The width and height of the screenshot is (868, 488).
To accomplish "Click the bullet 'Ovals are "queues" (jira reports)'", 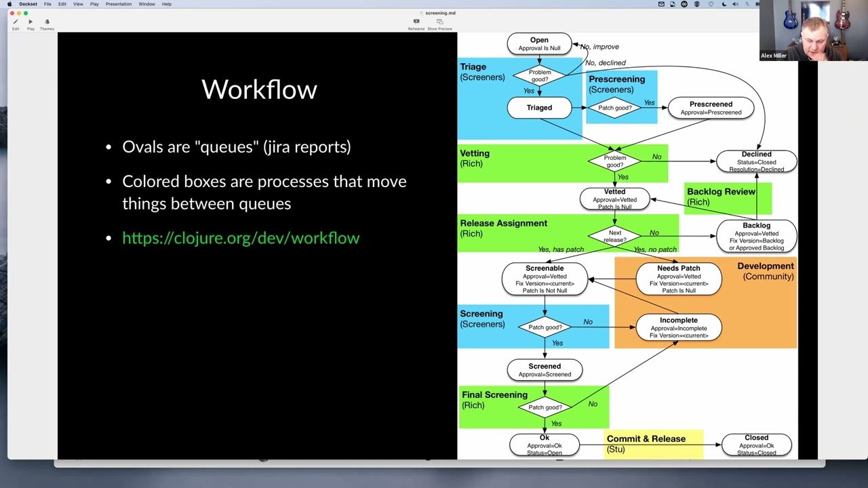I will click(x=236, y=147).
